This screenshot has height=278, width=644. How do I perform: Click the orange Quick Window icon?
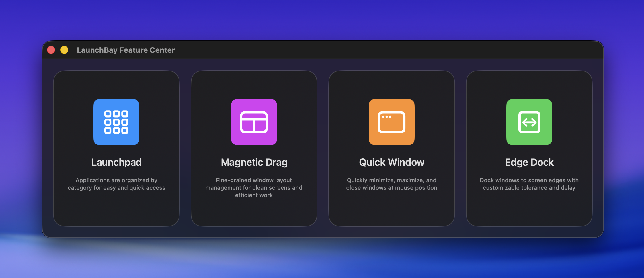click(x=392, y=122)
